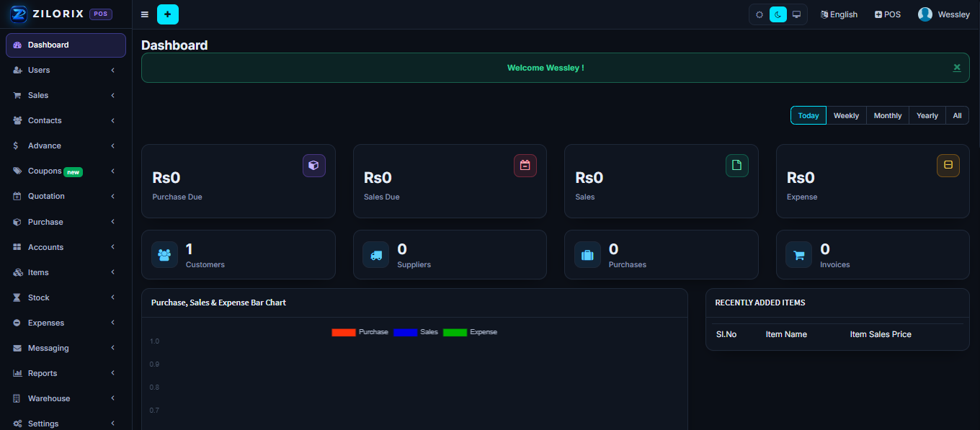This screenshot has height=430, width=980.
Task: Click the Dashboard gauge icon
Action: 17,45
